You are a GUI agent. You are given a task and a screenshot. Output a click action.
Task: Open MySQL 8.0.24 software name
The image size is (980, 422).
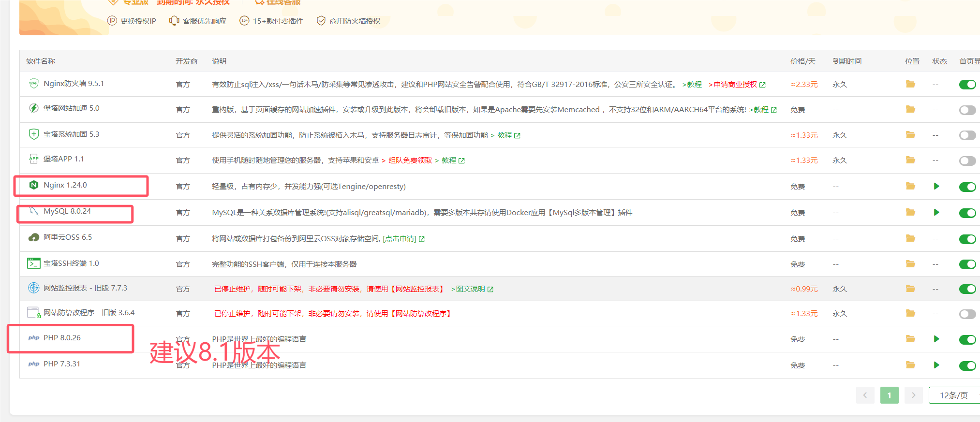(x=67, y=211)
